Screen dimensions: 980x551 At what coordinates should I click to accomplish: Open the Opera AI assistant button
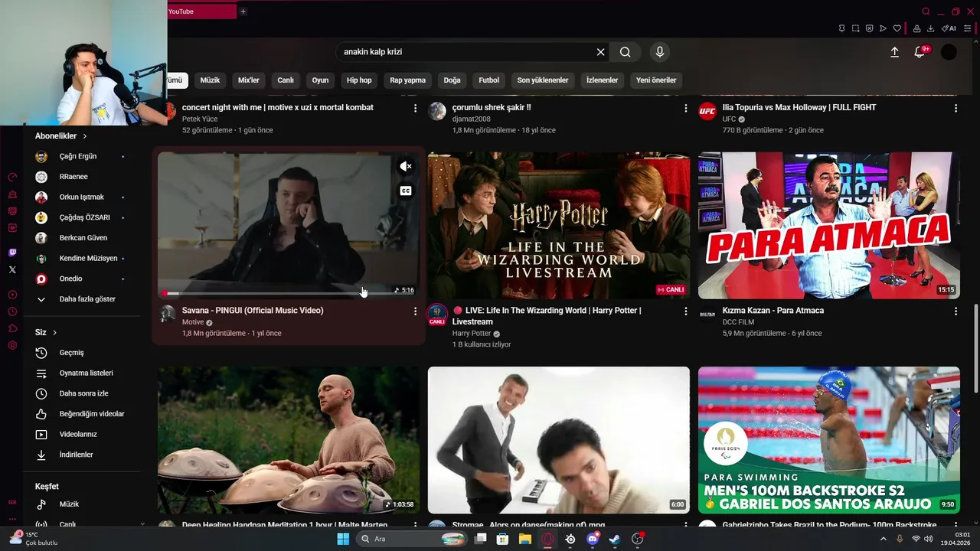click(949, 28)
